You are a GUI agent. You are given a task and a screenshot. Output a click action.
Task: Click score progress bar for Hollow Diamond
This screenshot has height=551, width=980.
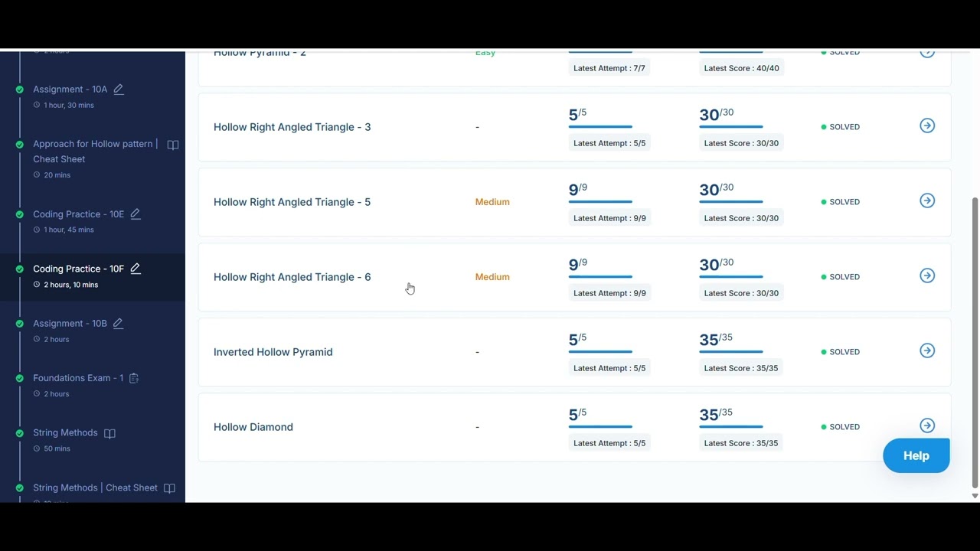pos(730,426)
